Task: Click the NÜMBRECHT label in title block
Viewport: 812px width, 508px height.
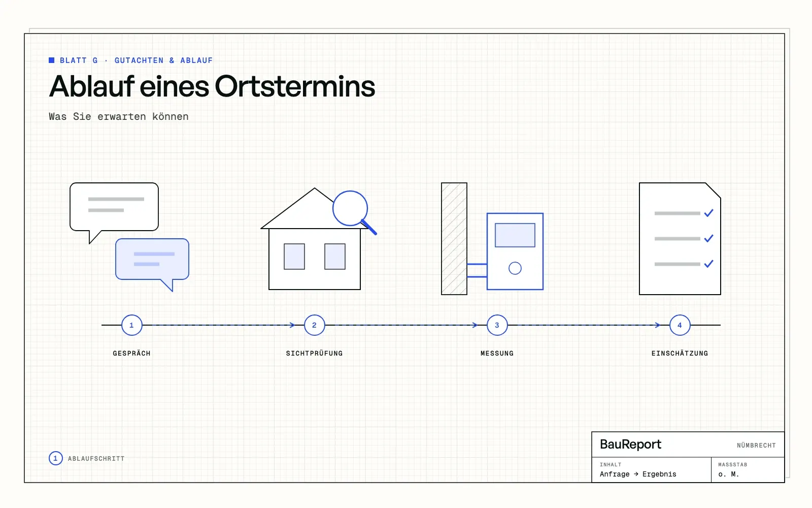Action: pyautogui.click(x=757, y=446)
